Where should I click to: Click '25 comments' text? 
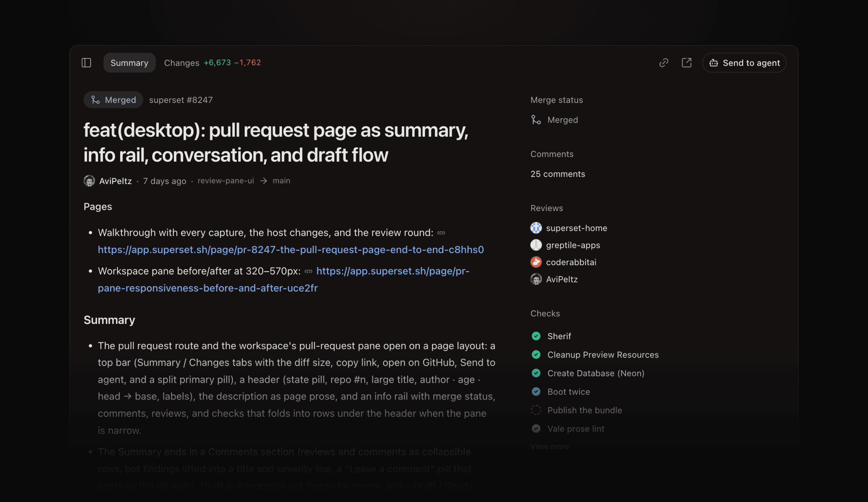pos(558,174)
